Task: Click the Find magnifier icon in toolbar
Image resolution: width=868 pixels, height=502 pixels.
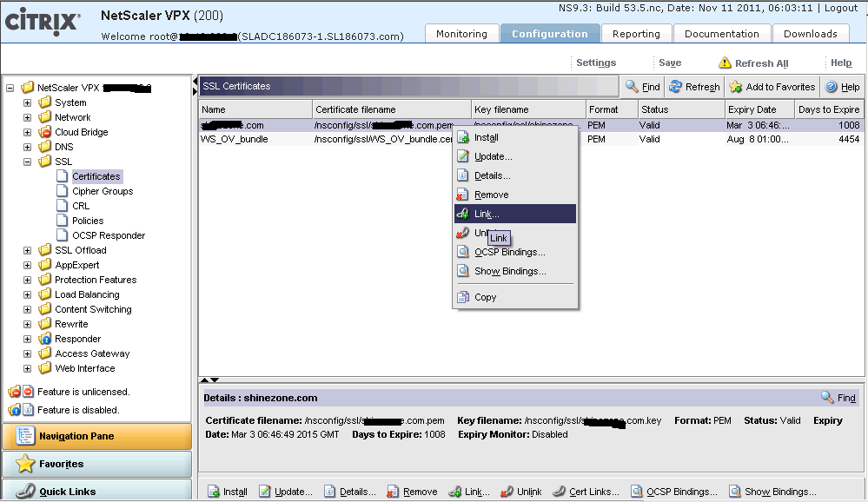Action: (x=632, y=87)
